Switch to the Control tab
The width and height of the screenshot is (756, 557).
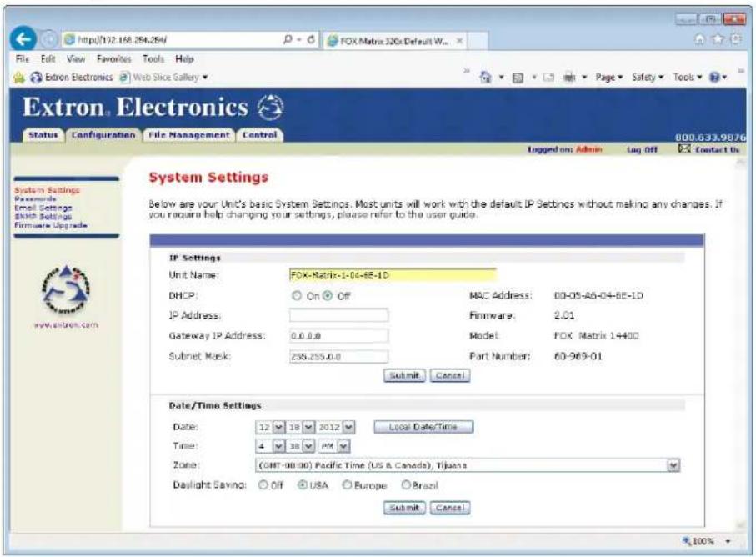tap(259, 135)
